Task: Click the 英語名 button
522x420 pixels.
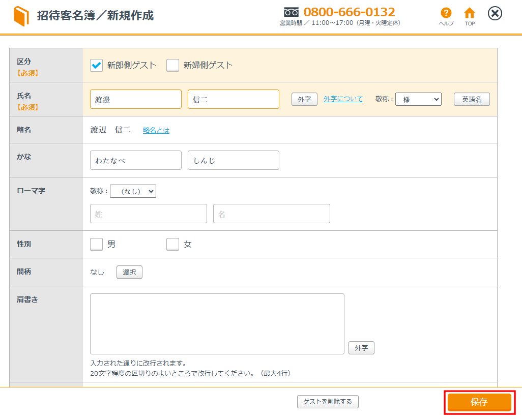Action: (x=472, y=99)
